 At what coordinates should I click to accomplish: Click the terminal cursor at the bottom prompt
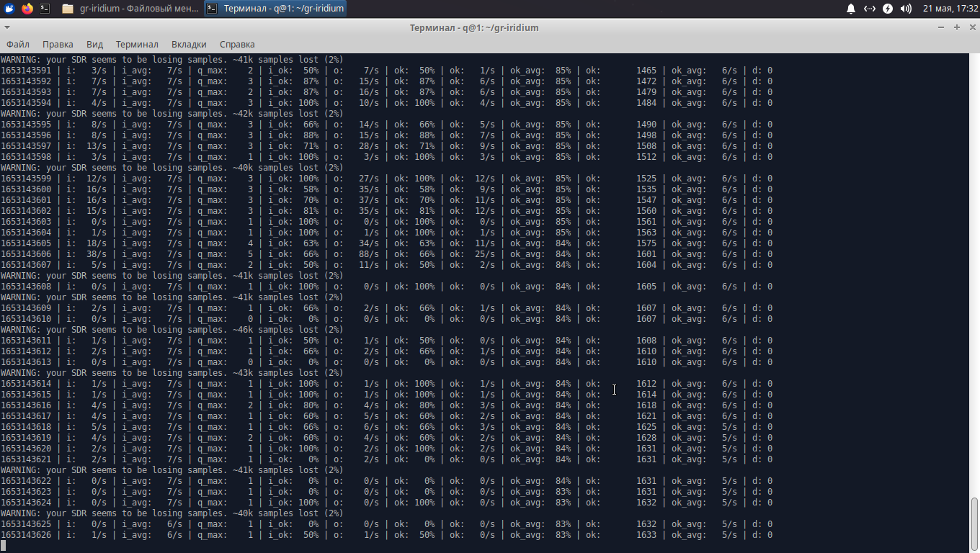(x=3, y=546)
